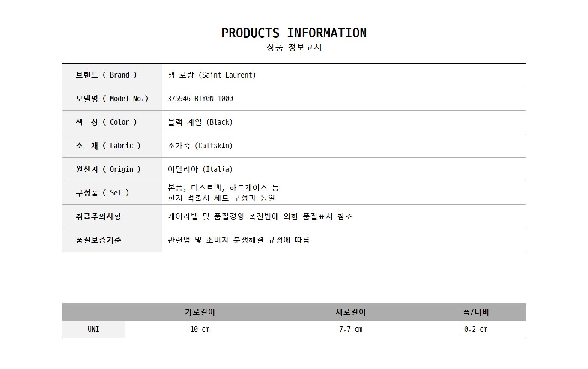
Task: Click the 취급주의사항 row label
Action: point(98,216)
